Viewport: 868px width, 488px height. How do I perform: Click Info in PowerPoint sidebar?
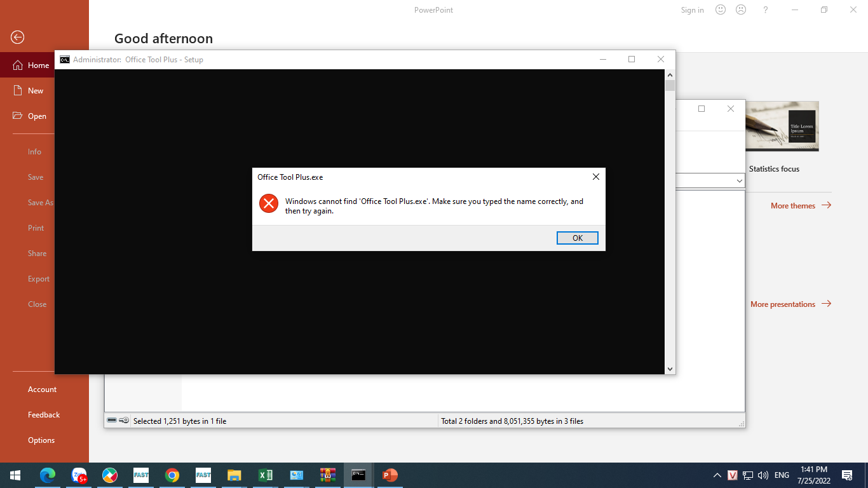pyautogui.click(x=34, y=152)
